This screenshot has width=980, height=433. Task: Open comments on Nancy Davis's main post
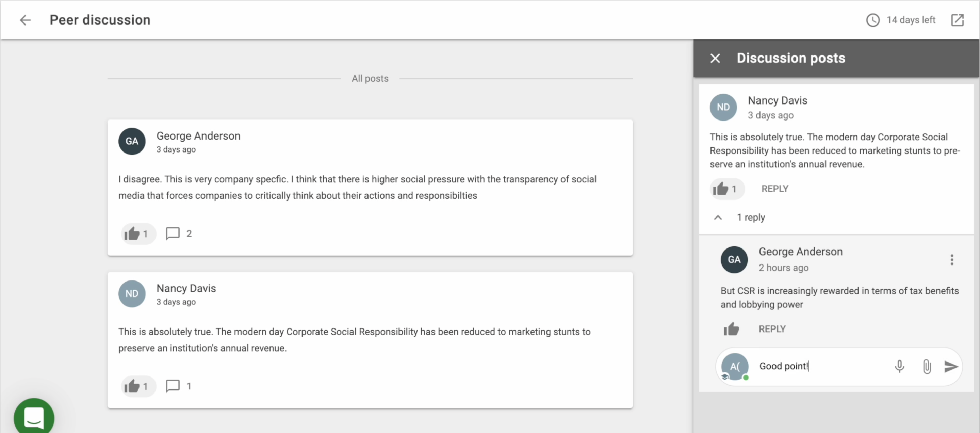pos(173,386)
